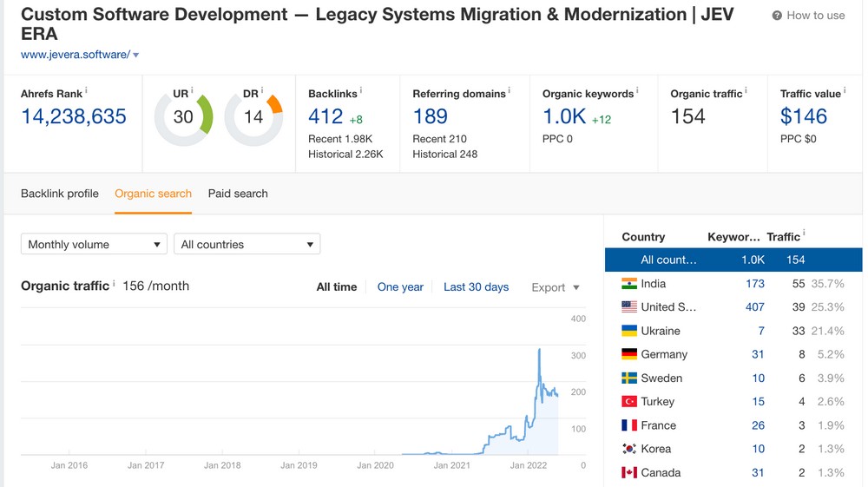Click the Organic traffic metric info icon

click(746, 89)
